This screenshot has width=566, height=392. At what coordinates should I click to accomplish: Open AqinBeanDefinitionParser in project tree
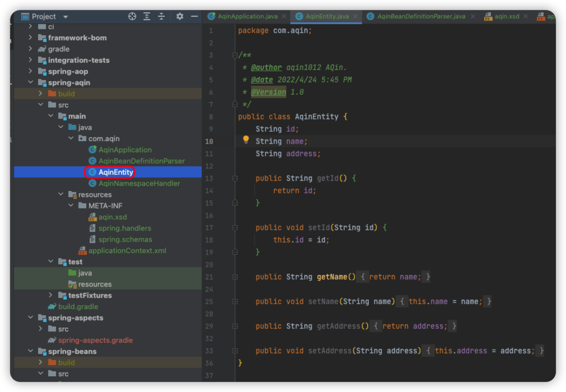(141, 161)
